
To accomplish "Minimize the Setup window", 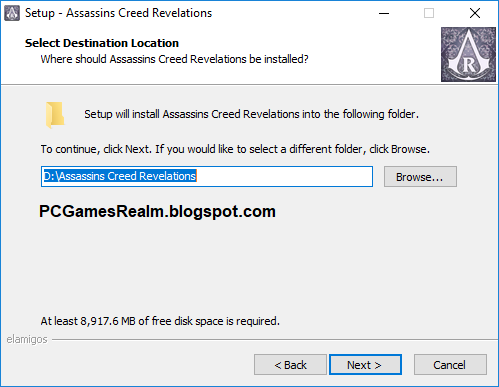I will [x=384, y=13].
